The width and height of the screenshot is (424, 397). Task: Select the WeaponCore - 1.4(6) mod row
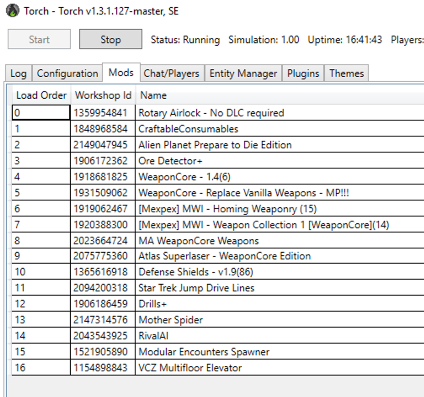[218, 177]
